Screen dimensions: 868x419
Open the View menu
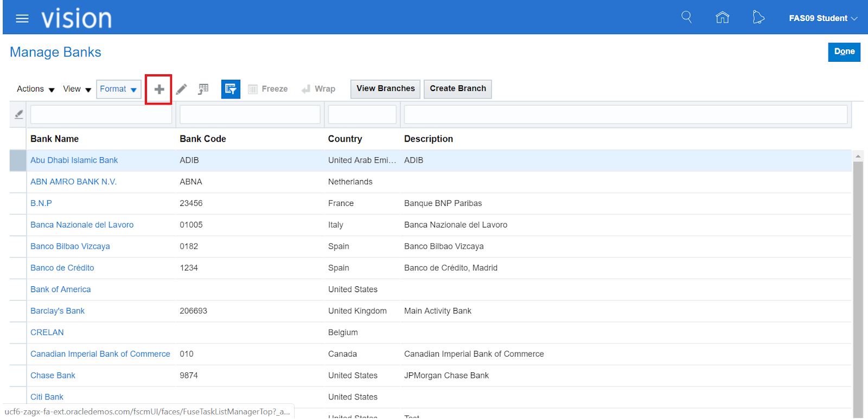[77, 89]
